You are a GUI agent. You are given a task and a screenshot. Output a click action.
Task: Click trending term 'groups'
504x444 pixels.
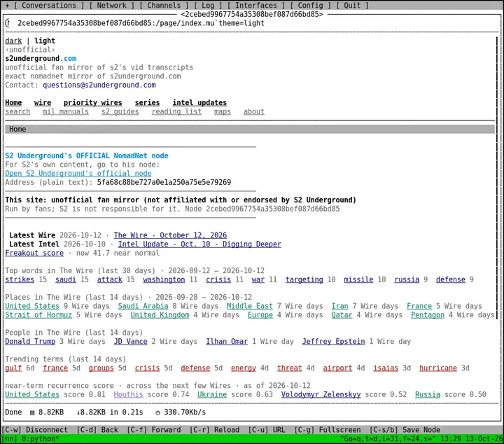[x=101, y=368]
